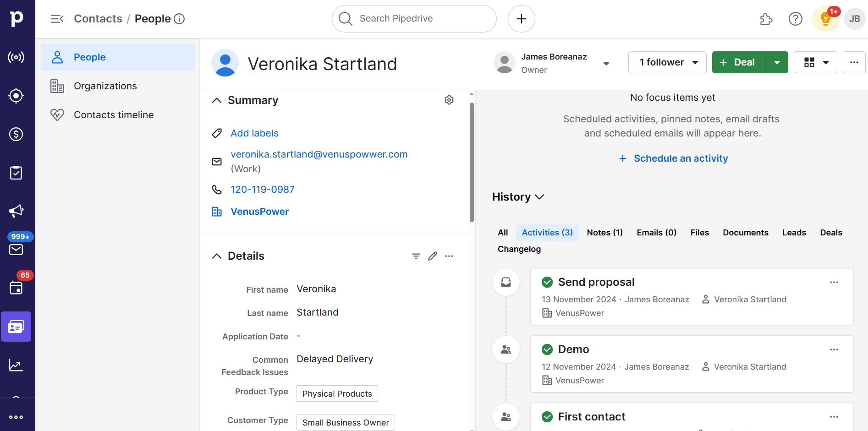
Task: Open the Emails tab in History
Action: pyautogui.click(x=656, y=232)
